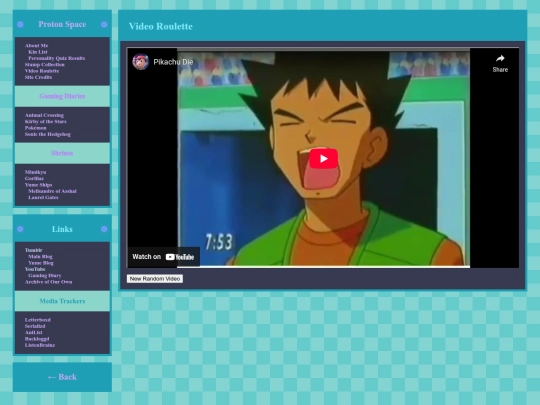
Task: Go back with the ← Back button
Action: pyautogui.click(x=62, y=377)
